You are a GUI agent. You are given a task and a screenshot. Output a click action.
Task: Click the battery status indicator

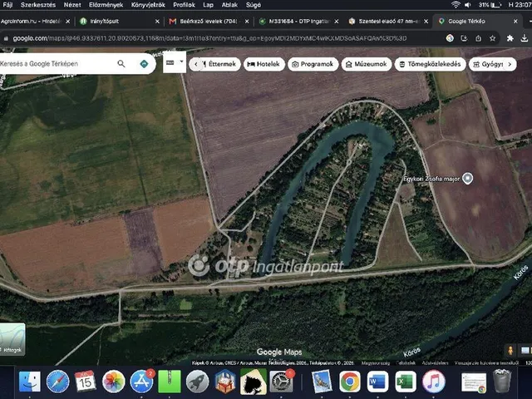click(x=490, y=5)
